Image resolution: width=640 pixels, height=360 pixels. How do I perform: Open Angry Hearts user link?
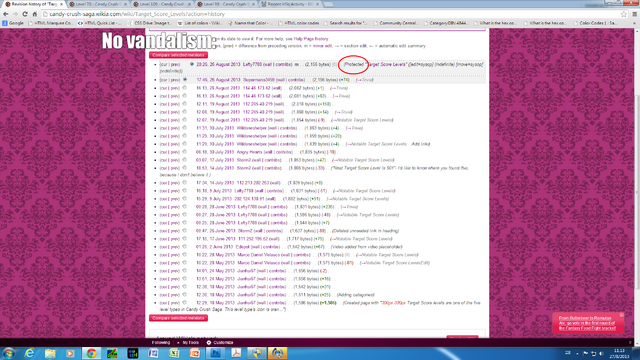tap(249, 152)
